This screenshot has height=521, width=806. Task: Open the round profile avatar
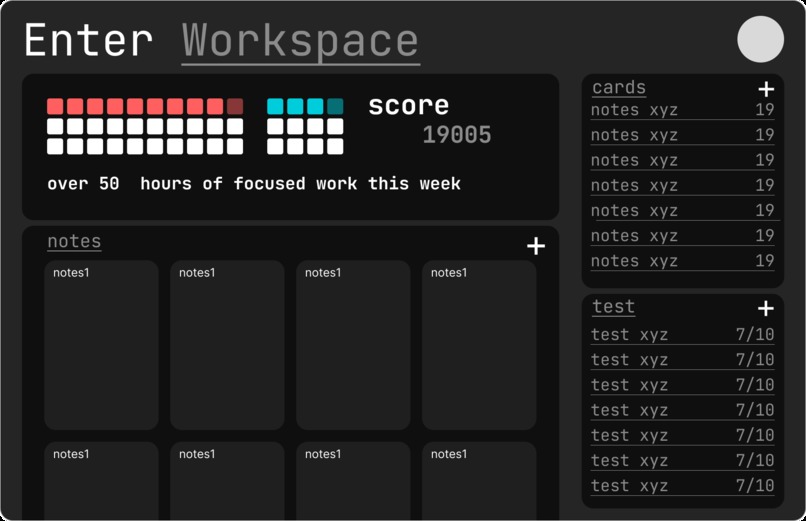point(760,39)
